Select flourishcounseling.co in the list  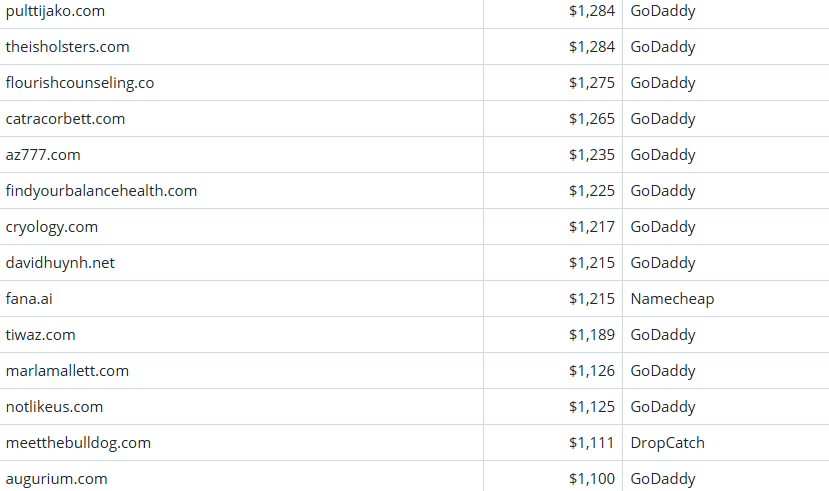[80, 83]
